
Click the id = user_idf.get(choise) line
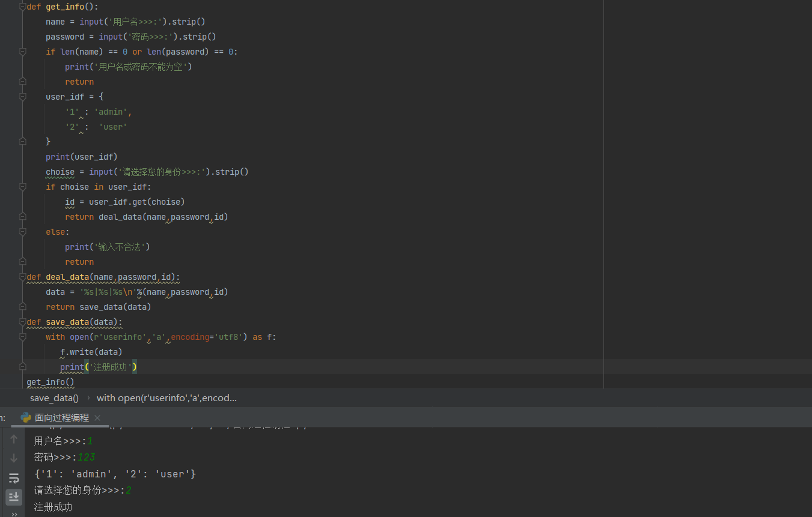tap(125, 202)
